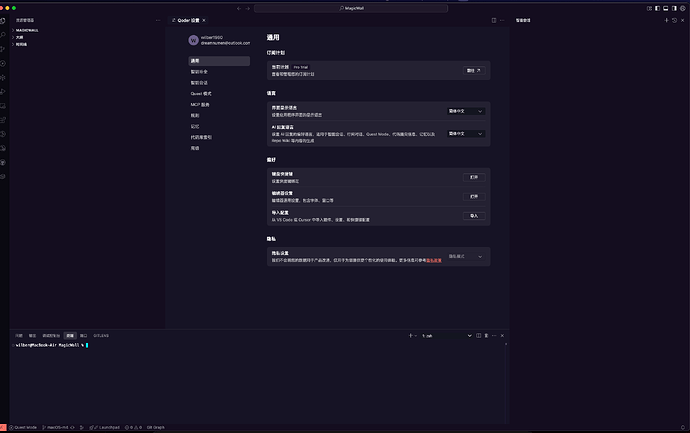Image resolution: width=690 pixels, height=433 pixels.
Task: Create a new terminal with the plus icon
Action: click(411, 336)
